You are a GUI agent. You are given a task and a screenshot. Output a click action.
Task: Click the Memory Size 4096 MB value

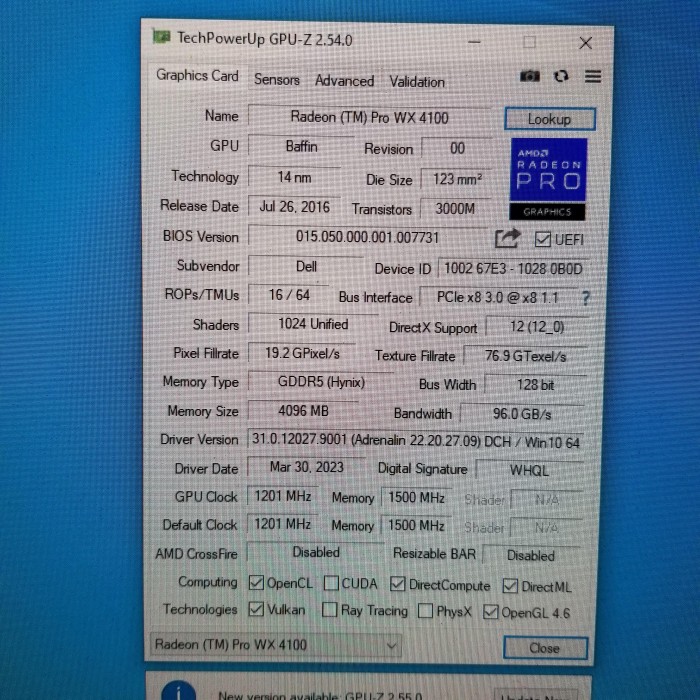[303, 411]
